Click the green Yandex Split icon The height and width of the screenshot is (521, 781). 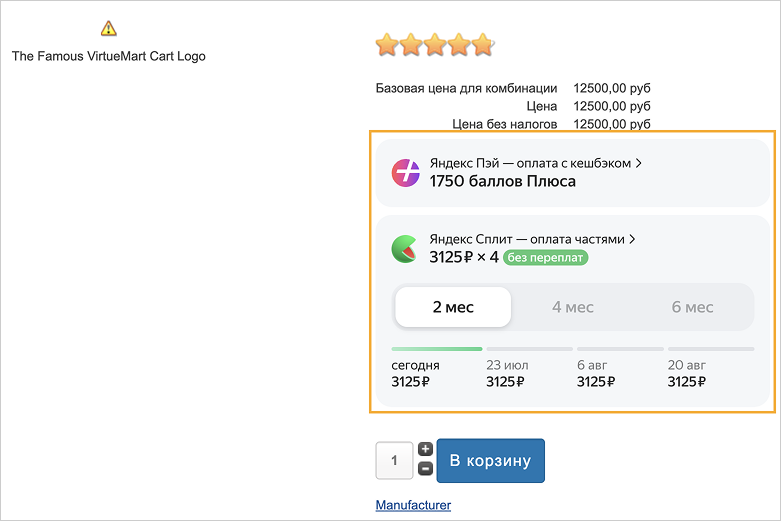(x=405, y=249)
